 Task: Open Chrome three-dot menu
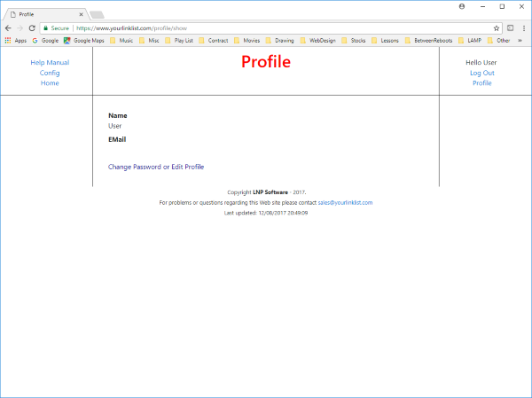(x=524, y=28)
